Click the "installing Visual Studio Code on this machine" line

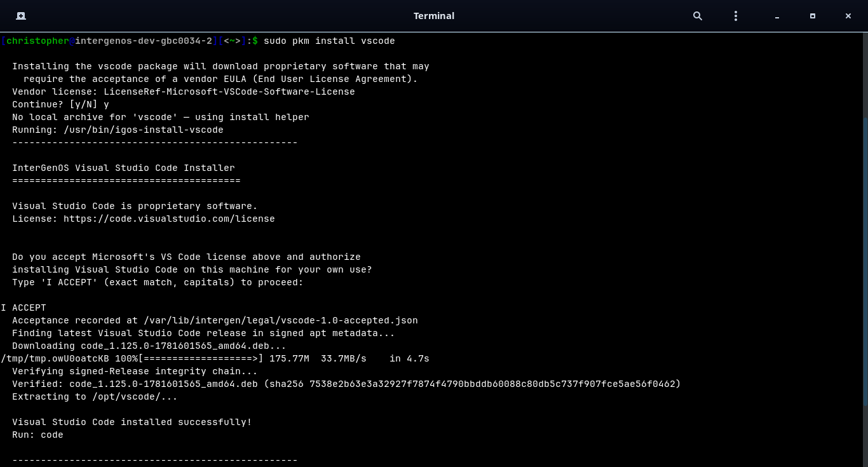click(192, 269)
